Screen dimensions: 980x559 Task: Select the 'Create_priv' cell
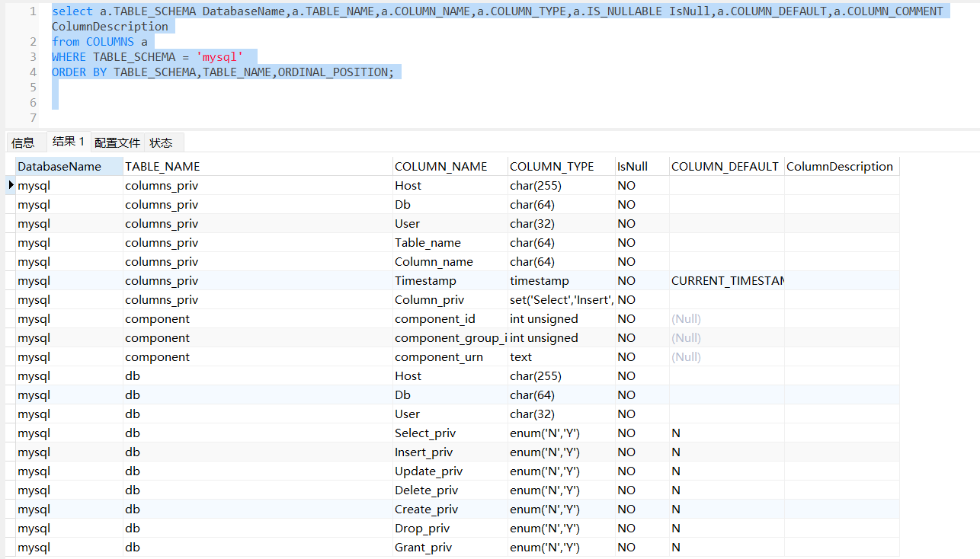coord(450,509)
